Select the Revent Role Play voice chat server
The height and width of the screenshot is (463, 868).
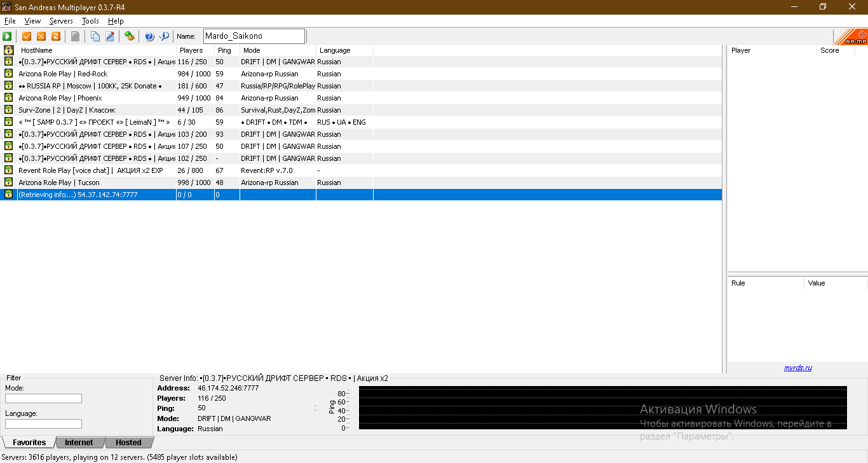pyautogui.click(x=361, y=170)
